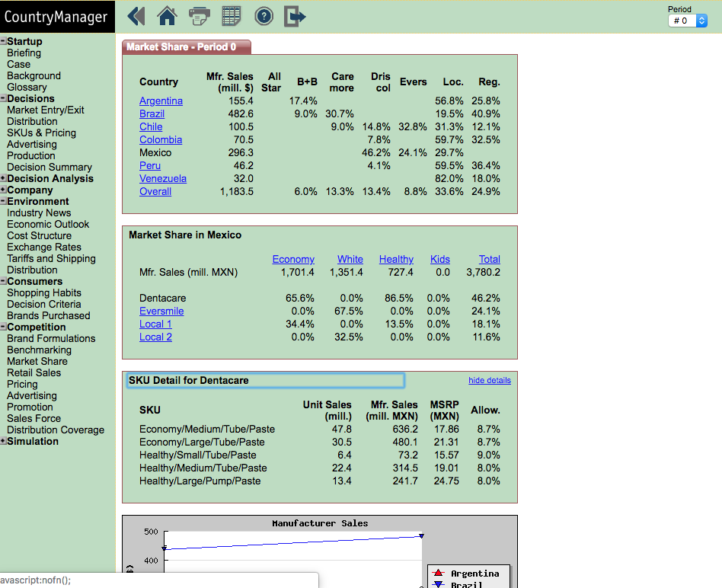Click the exit door icon
This screenshot has width=722, height=588.
295,17
